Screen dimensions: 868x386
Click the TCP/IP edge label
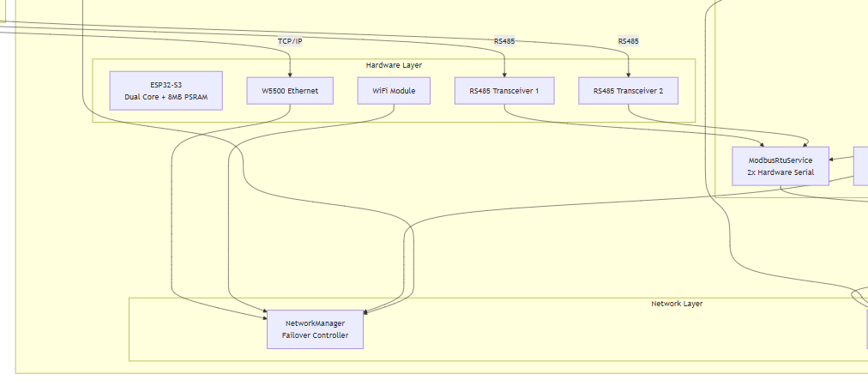290,41
